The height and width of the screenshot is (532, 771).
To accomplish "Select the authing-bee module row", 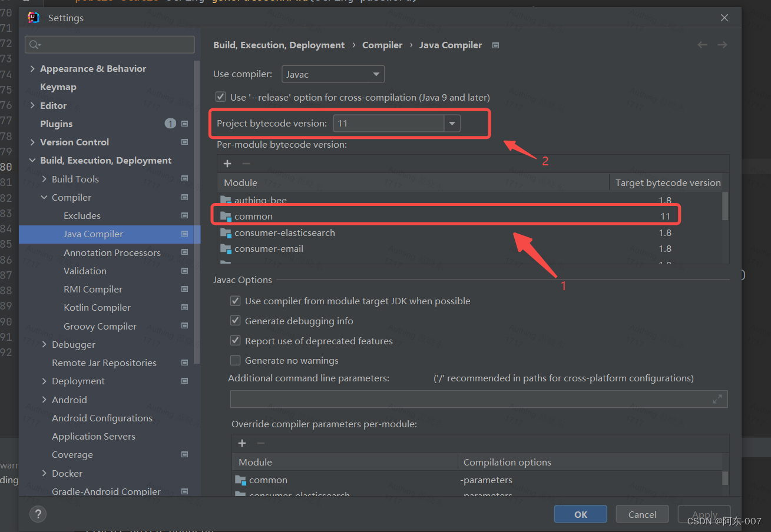I will pyautogui.click(x=469, y=200).
